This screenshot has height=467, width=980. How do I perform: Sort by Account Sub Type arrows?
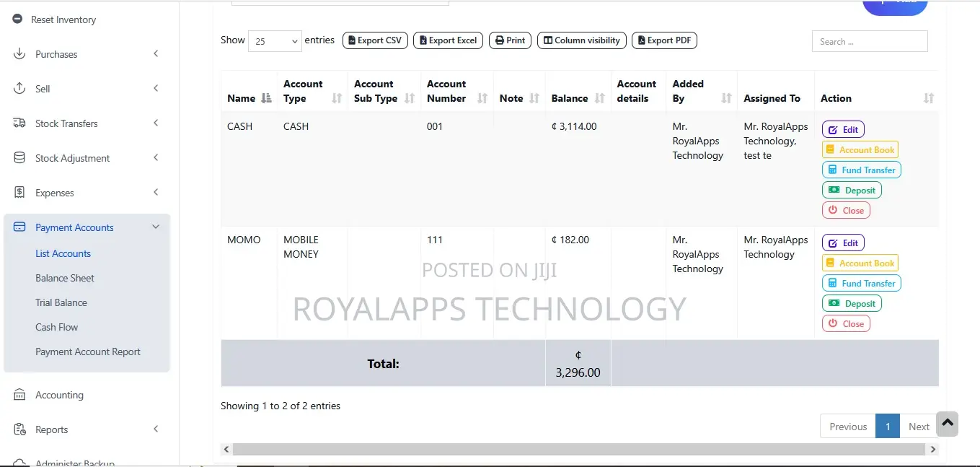point(410,98)
